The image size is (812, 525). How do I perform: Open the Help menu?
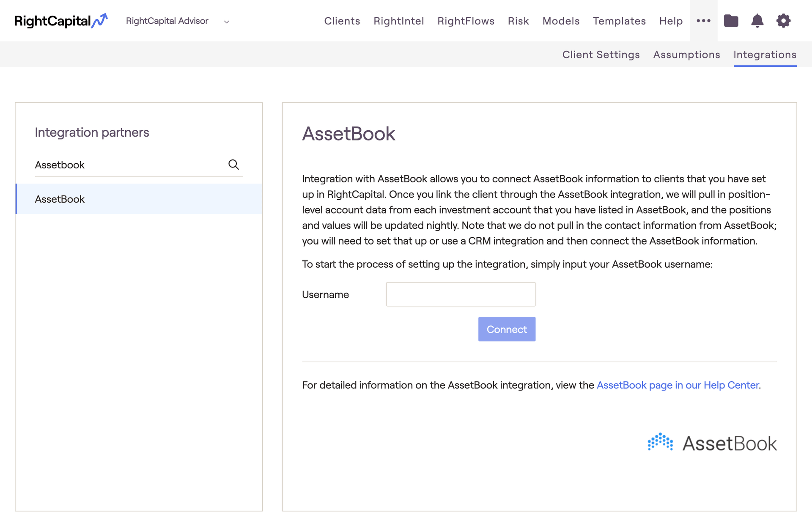coord(671,21)
